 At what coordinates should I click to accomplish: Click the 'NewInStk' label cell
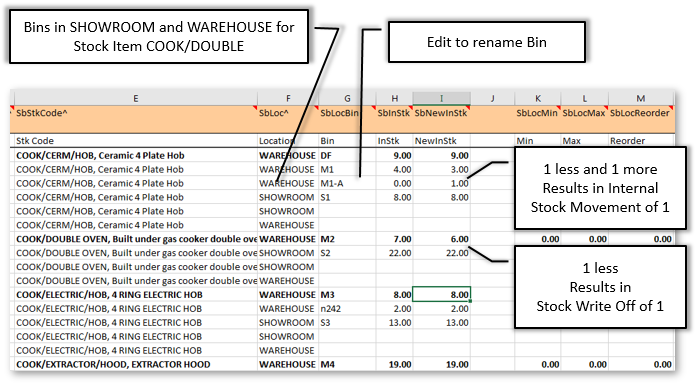pos(441,141)
